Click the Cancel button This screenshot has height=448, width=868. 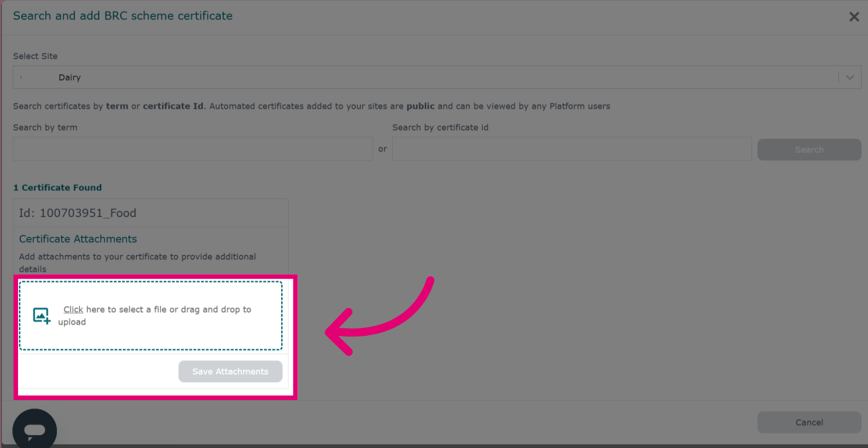tap(809, 422)
